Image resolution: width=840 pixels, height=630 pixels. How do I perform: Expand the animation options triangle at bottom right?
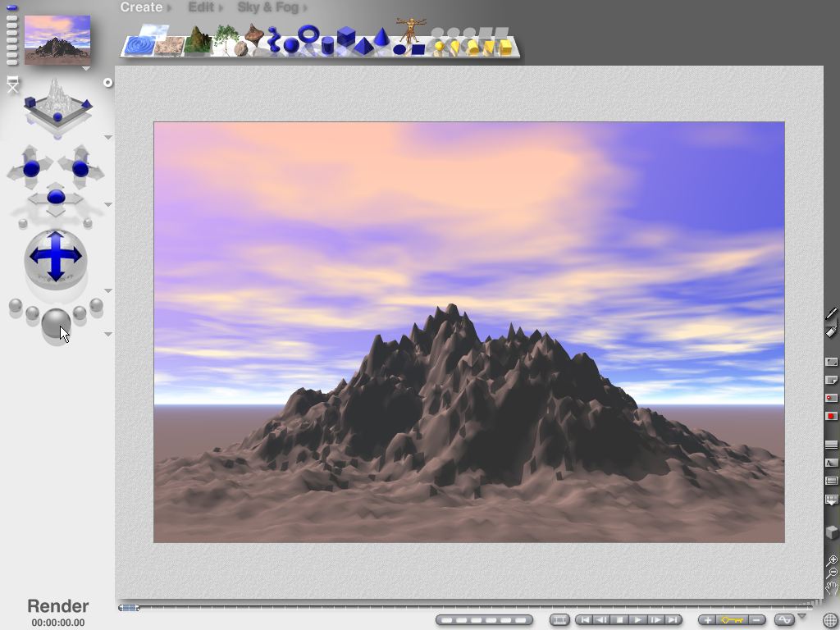[x=802, y=616]
